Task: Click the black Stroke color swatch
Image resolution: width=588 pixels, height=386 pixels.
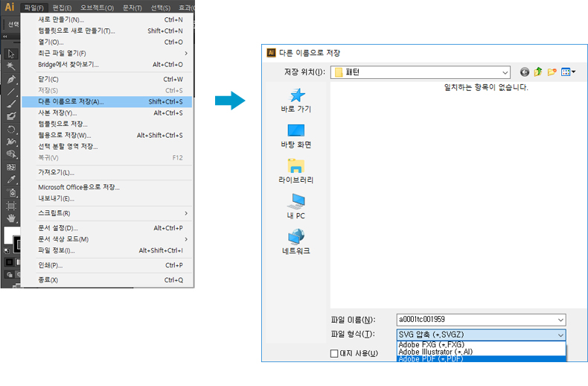Action: click(x=17, y=244)
